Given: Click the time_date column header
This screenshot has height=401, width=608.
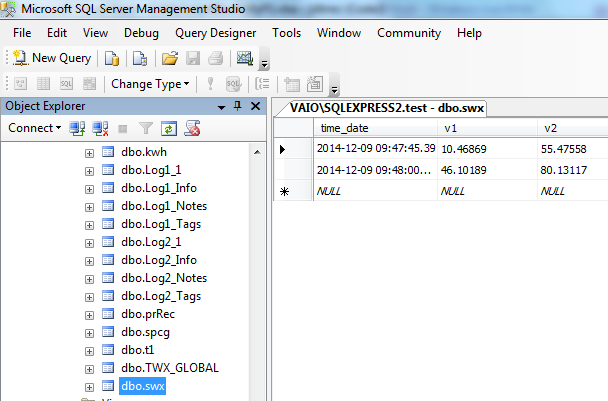Looking at the screenshot, I should coord(375,128).
